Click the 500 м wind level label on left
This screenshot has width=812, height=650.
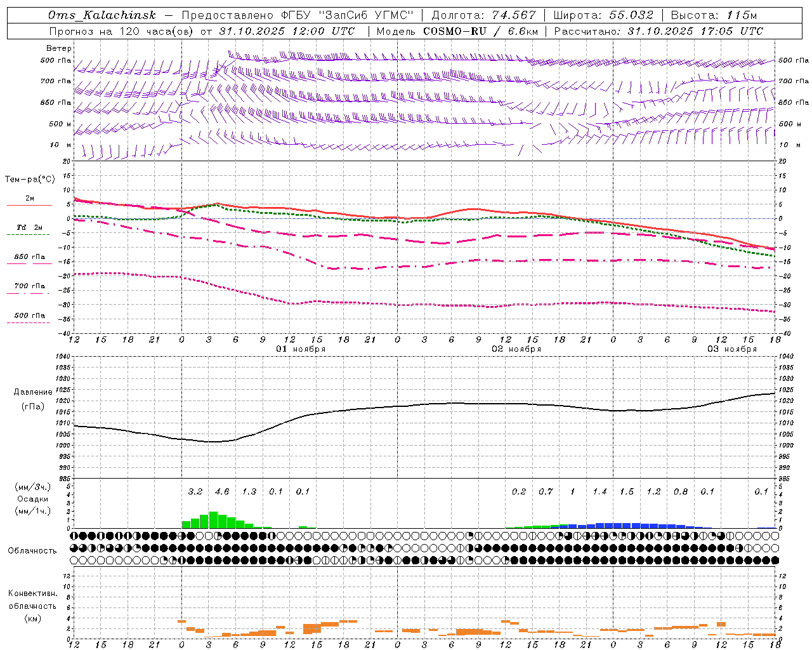(60, 124)
